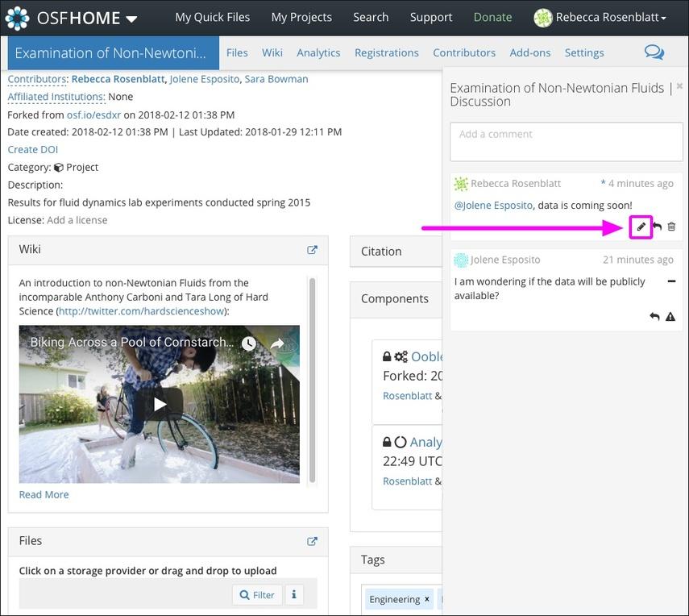Click the @Jolene Esposito mention
Screen dimensions: 689x616
[x=493, y=206]
